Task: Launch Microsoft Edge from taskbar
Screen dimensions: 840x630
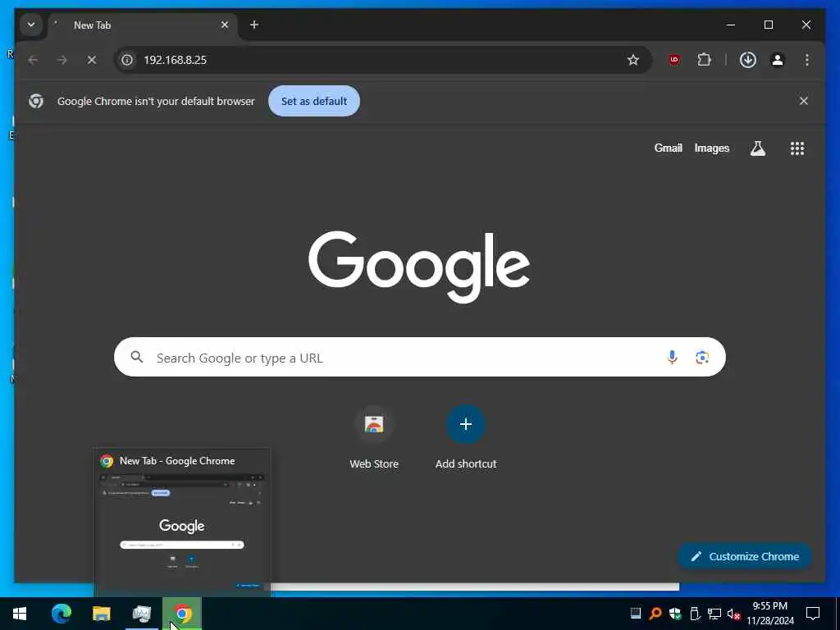Action: coord(61,614)
